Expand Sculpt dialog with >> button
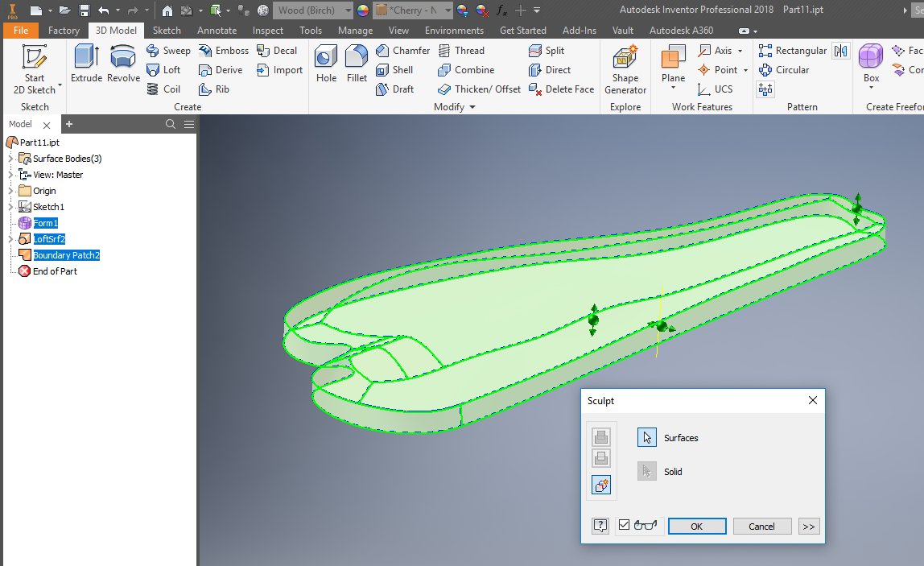The height and width of the screenshot is (566, 924). (x=808, y=526)
